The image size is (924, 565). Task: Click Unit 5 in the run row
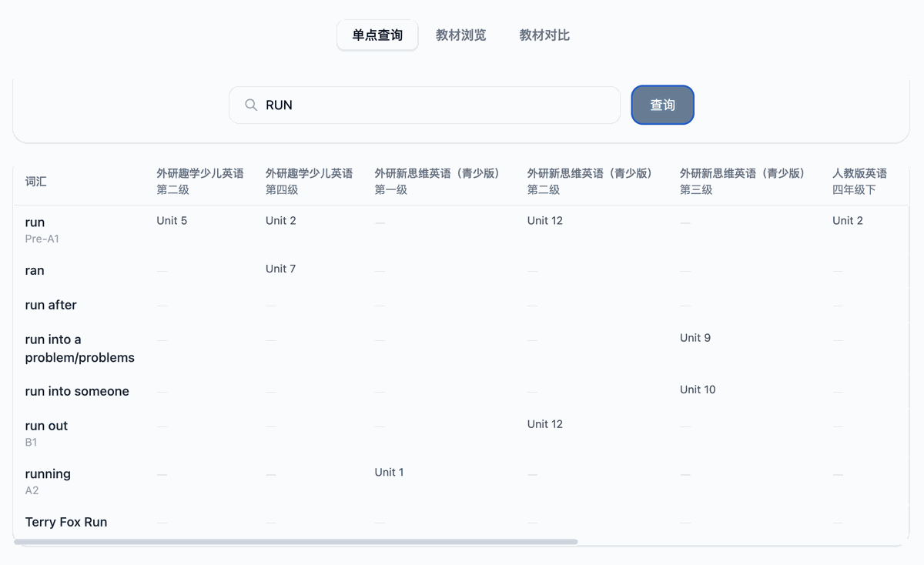(172, 221)
